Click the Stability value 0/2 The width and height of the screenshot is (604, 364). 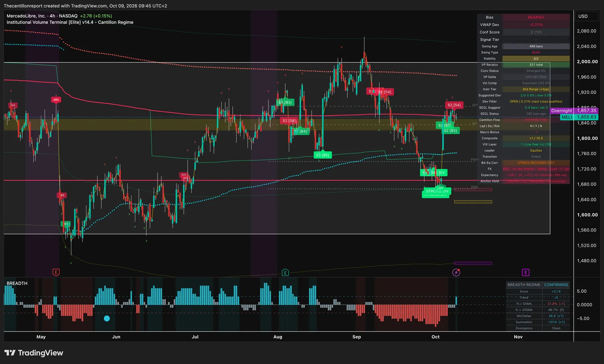click(536, 59)
